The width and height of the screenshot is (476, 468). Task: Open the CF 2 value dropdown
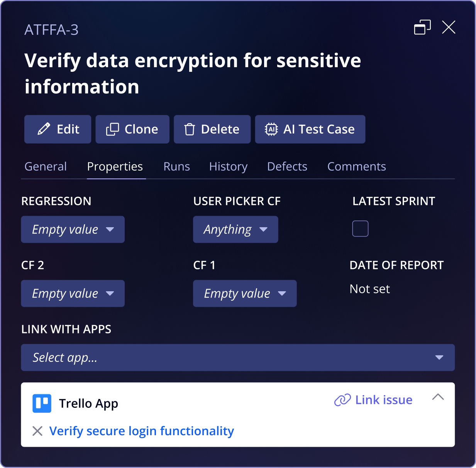coord(73,294)
